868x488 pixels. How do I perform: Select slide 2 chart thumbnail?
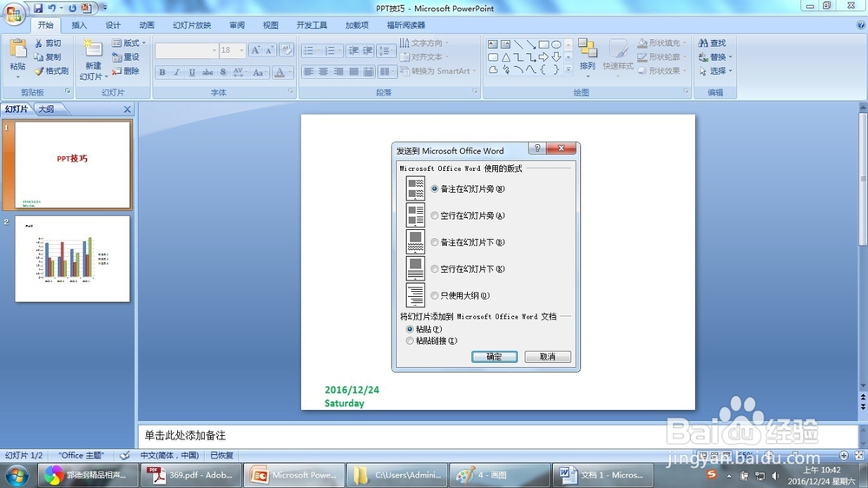(x=73, y=259)
